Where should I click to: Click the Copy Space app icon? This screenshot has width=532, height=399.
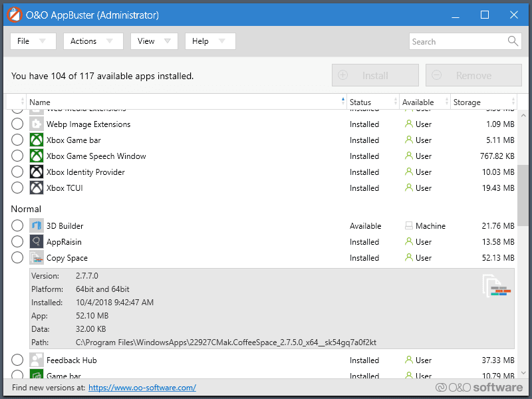tap(37, 258)
